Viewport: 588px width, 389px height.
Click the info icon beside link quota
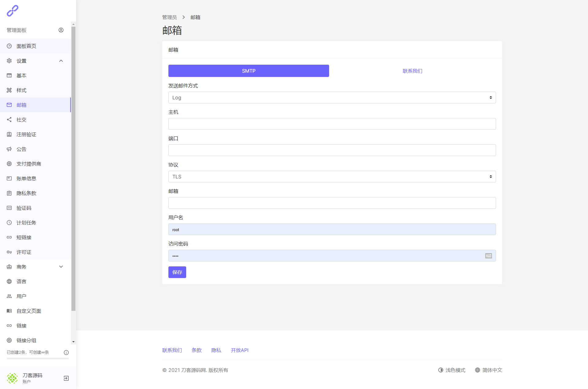pos(66,353)
